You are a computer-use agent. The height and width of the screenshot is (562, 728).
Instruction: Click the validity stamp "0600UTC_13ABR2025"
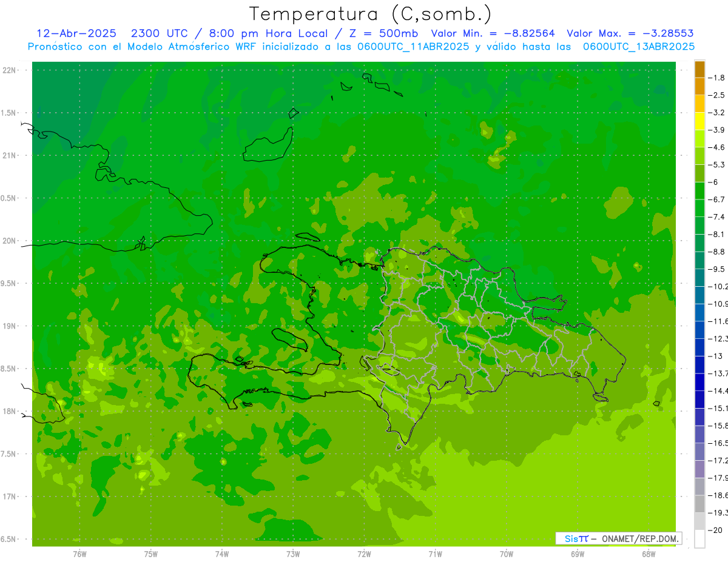tap(639, 47)
